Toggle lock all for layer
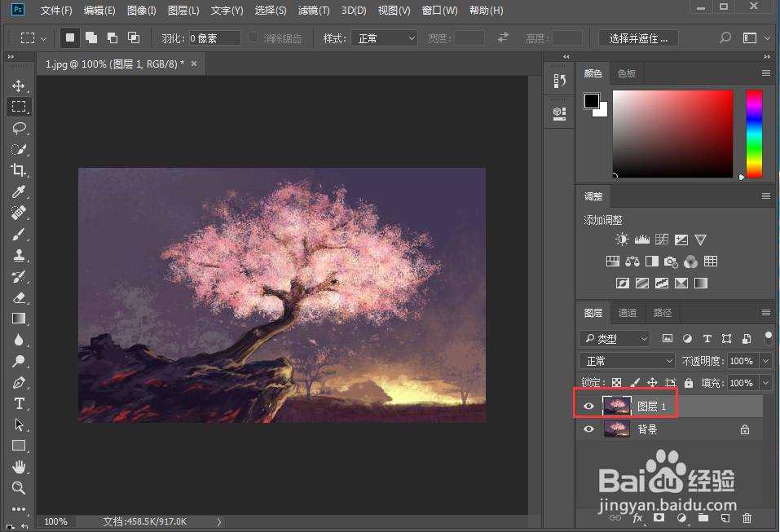Viewport: 780px width, 532px height. [x=689, y=383]
